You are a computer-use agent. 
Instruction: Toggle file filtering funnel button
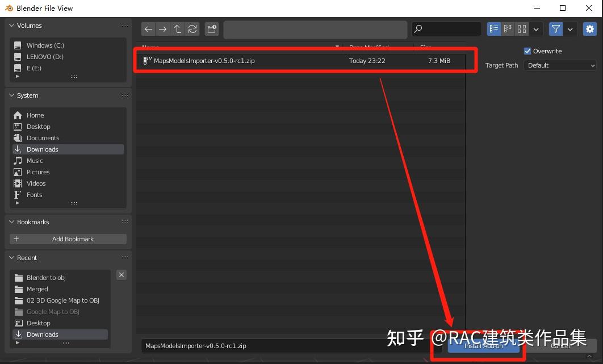coord(556,29)
